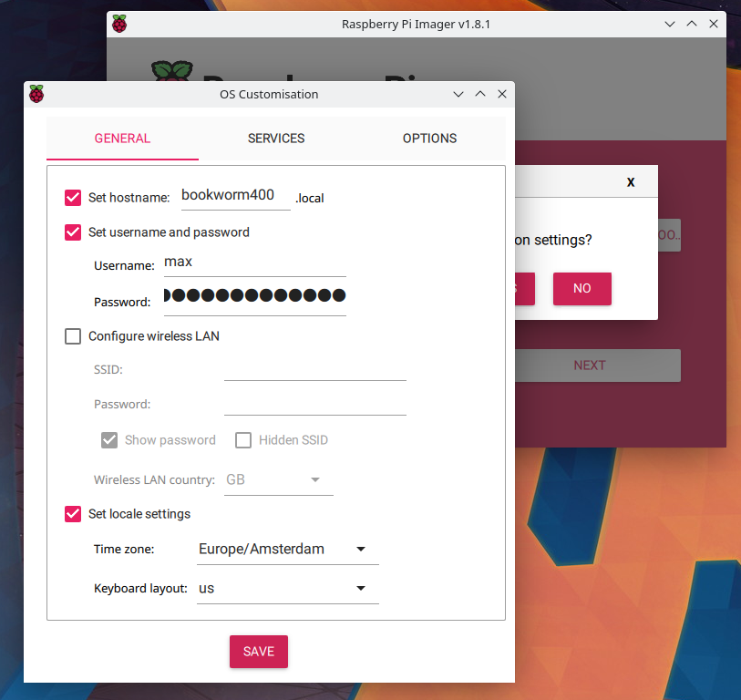Uncheck Set hostname
The height and width of the screenshot is (700, 741).
(73, 198)
